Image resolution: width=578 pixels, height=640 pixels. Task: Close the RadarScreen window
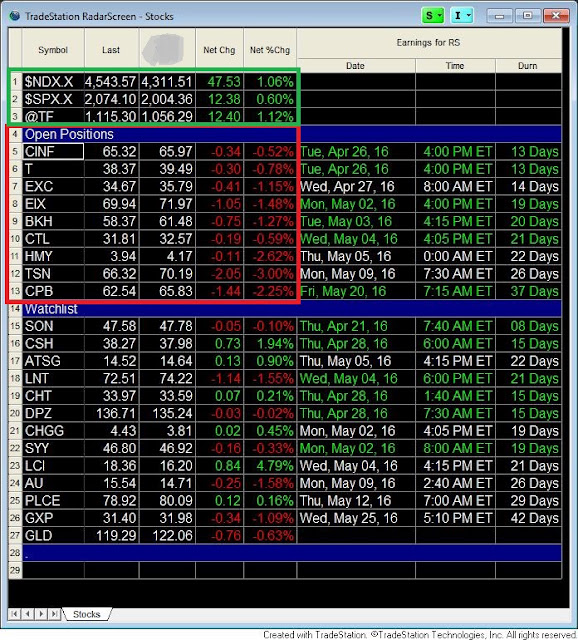pos(556,16)
